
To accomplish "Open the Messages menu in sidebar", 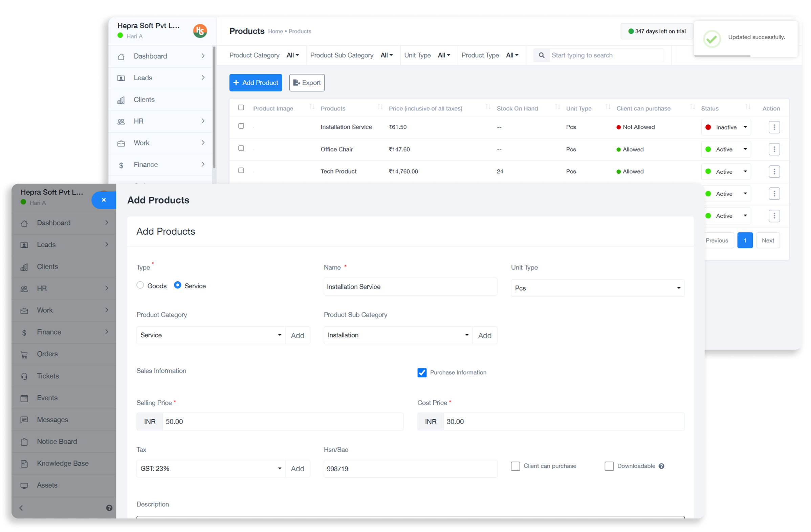I will coord(52,420).
